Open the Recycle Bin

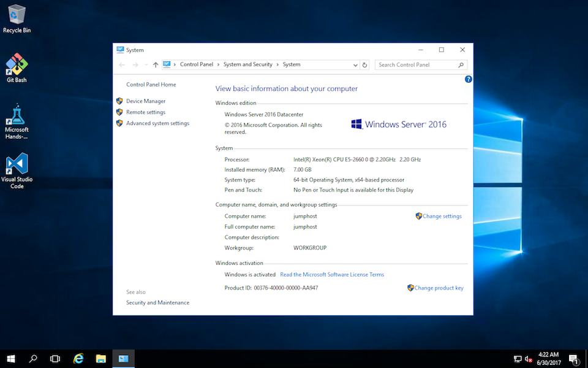coord(17,15)
